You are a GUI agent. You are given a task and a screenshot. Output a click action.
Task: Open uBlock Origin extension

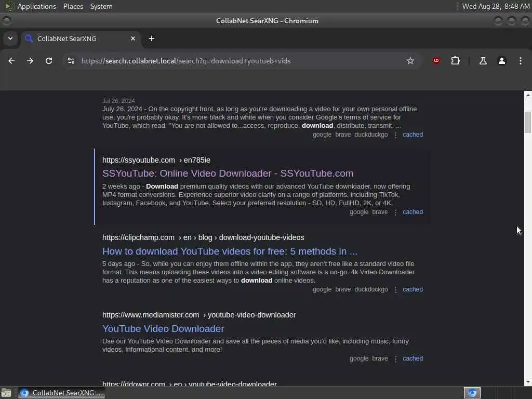pyautogui.click(x=436, y=61)
